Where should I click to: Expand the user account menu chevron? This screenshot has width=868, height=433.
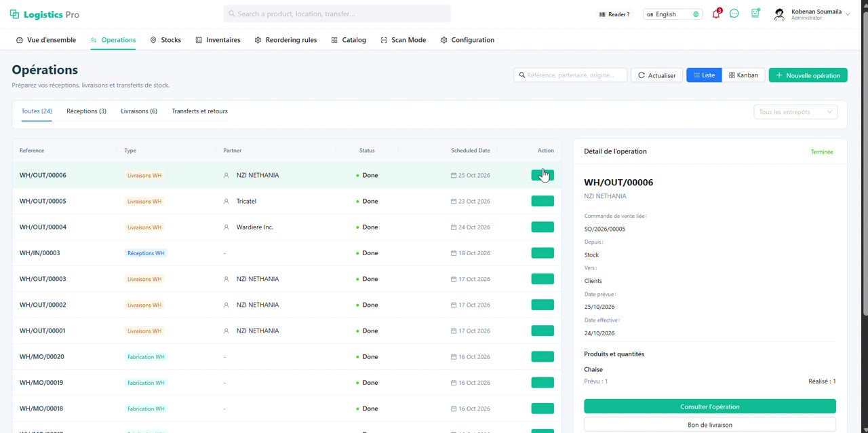(x=848, y=14)
